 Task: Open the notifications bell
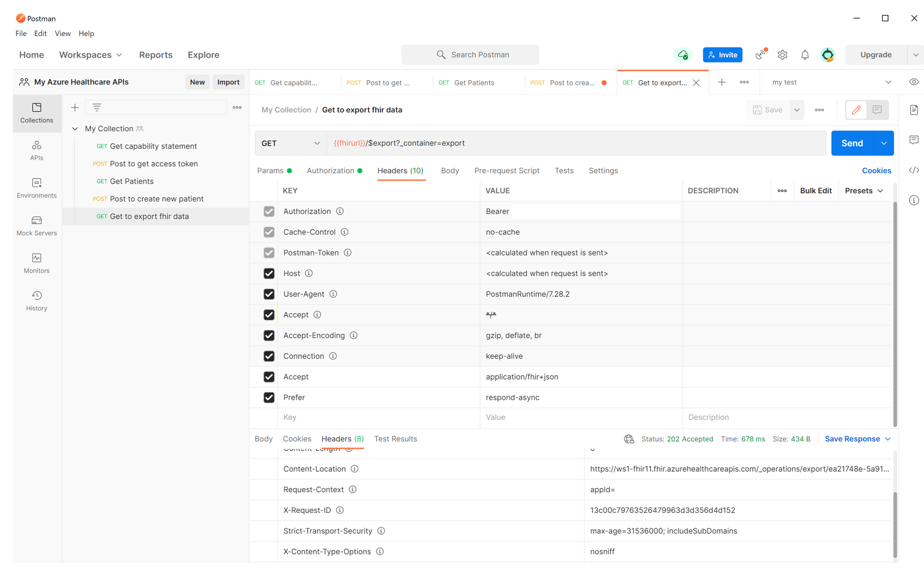coord(805,55)
